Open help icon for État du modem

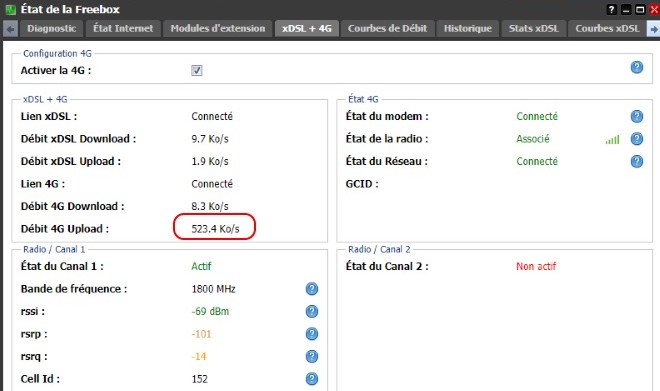(637, 116)
